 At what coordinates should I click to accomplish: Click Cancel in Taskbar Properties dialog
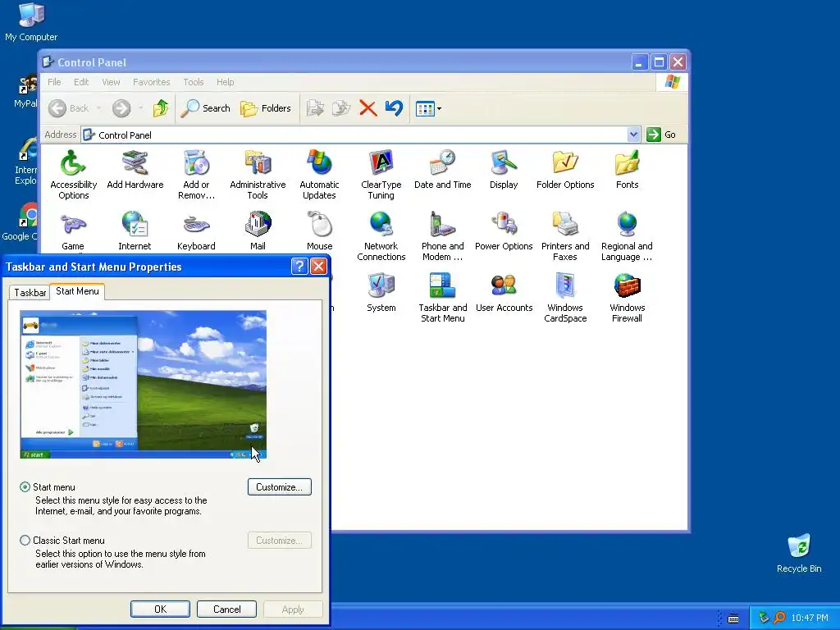[x=226, y=609]
